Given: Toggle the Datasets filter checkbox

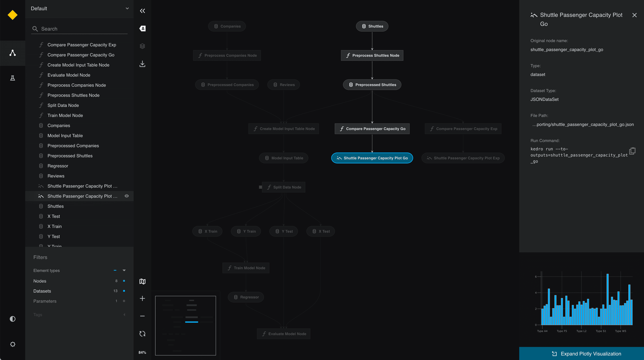Looking at the screenshot, I should (124, 291).
